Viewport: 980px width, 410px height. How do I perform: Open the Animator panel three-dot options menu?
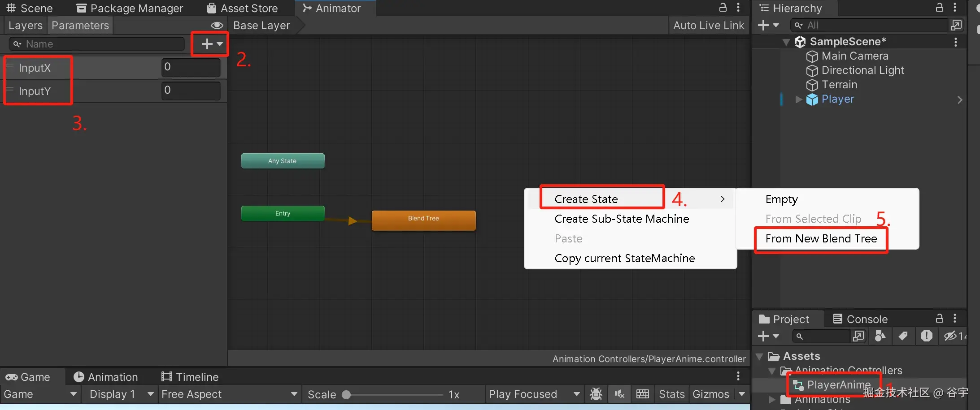[x=738, y=7]
